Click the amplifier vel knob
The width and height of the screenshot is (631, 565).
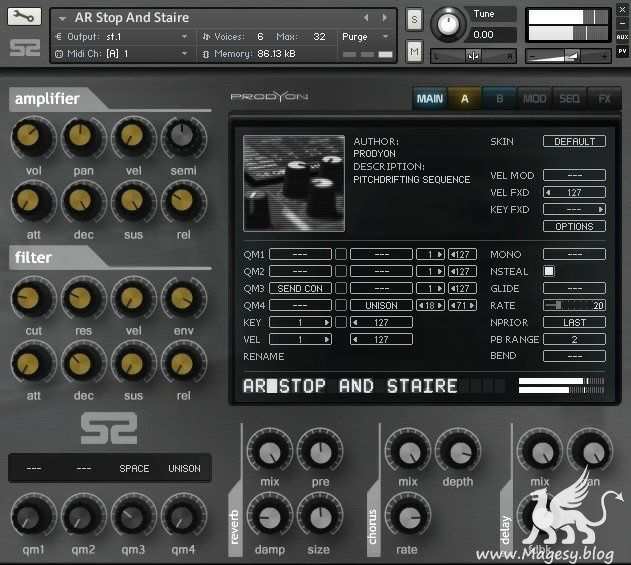tap(133, 137)
